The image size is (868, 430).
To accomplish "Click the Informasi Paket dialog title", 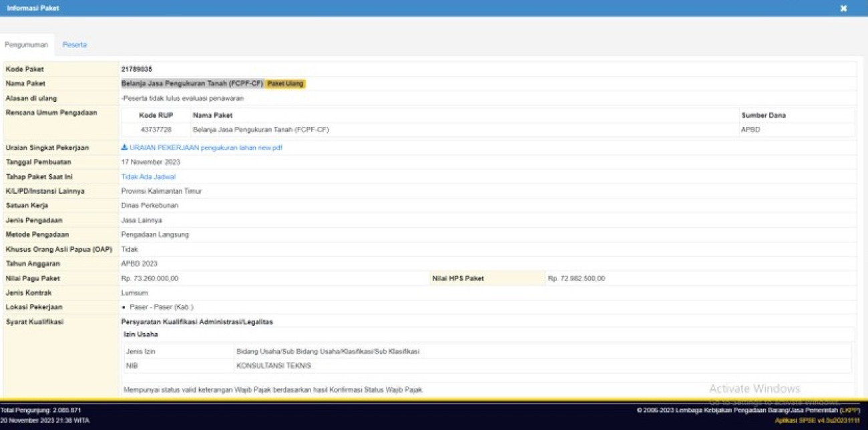I will pos(33,9).
